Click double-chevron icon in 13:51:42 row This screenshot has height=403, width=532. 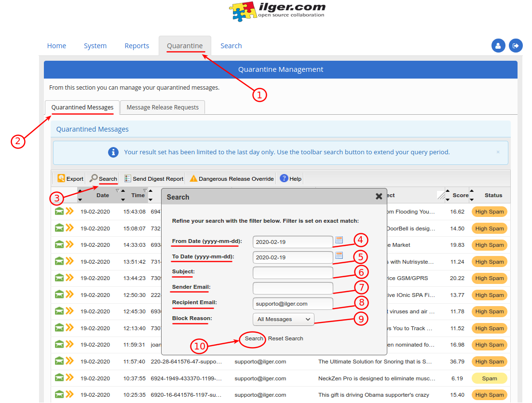coord(69,261)
